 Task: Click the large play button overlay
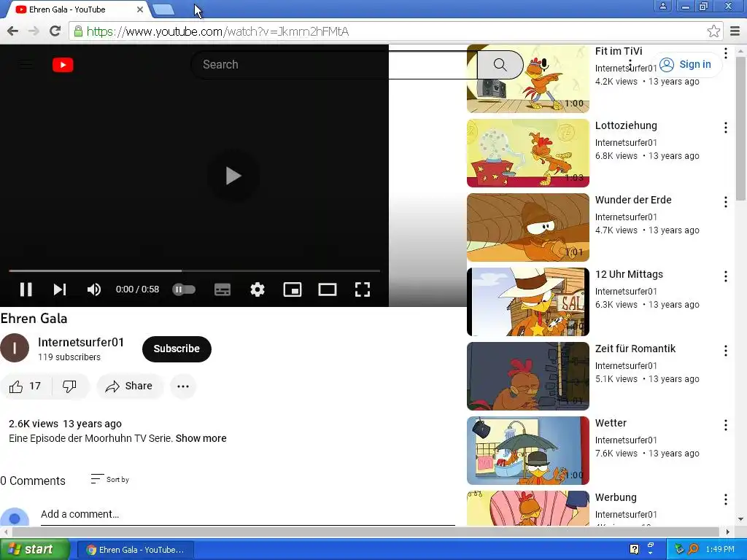tap(233, 176)
